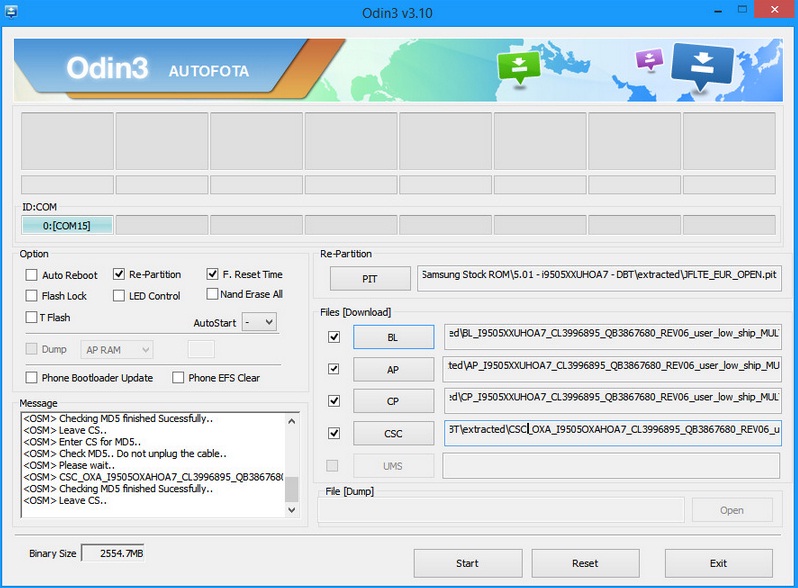
Task: Click the purple transfer banner icon
Action: (x=649, y=59)
